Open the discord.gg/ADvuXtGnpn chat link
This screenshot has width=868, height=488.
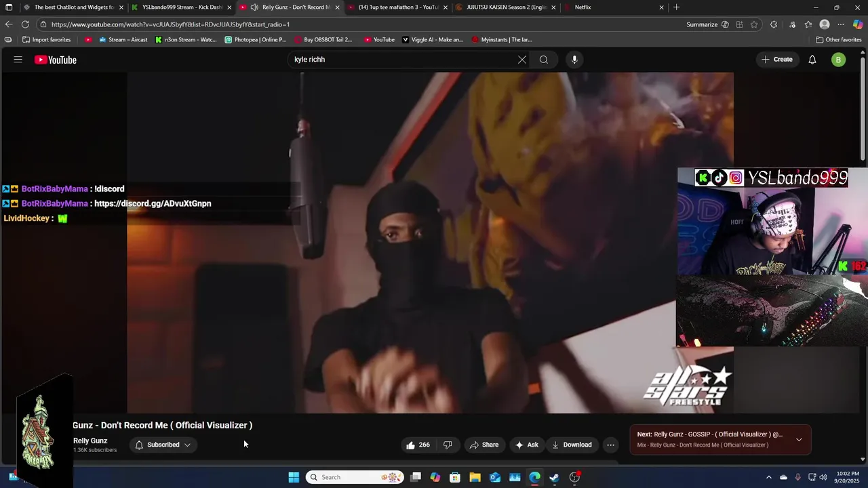pos(153,203)
